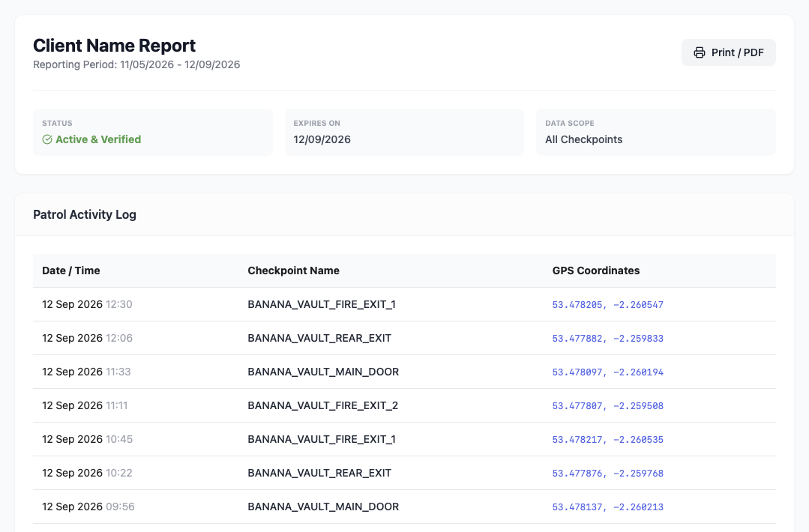Open GPS link 53.478097, -2.260194
Viewport: 809px width, 532px height.
[608, 372]
